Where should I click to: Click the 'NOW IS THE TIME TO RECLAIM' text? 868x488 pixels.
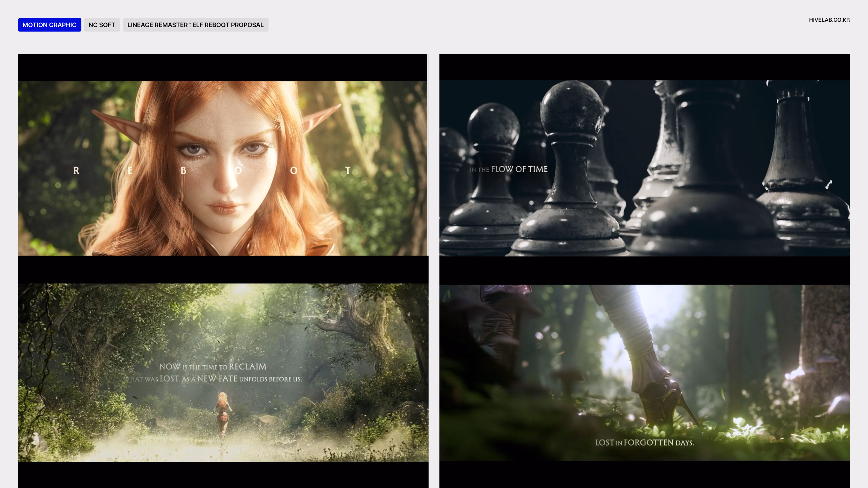[x=213, y=367]
